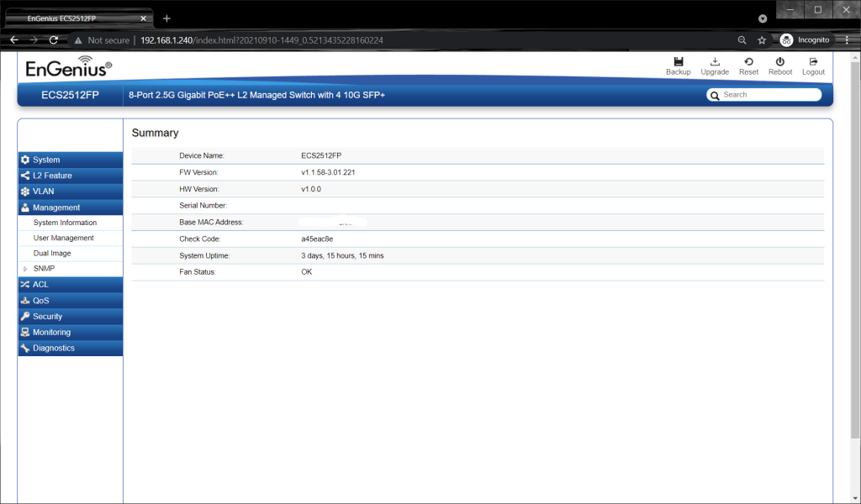Click the VLAN cluster icon

click(x=25, y=192)
